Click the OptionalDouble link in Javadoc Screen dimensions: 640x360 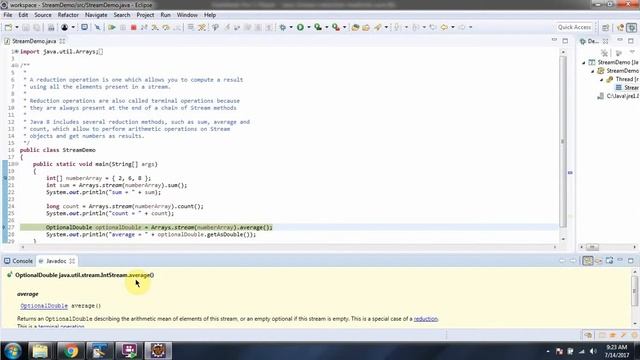[44, 306]
